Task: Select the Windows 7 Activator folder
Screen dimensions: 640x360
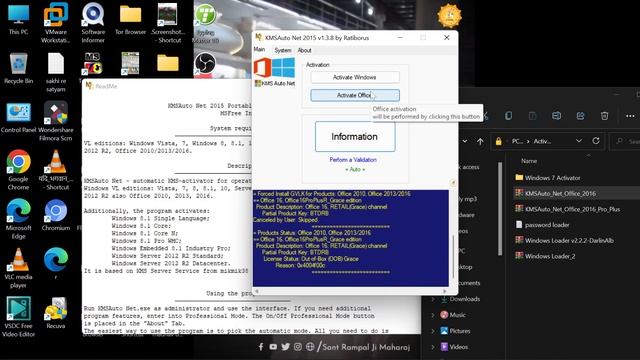Action: (548, 178)
